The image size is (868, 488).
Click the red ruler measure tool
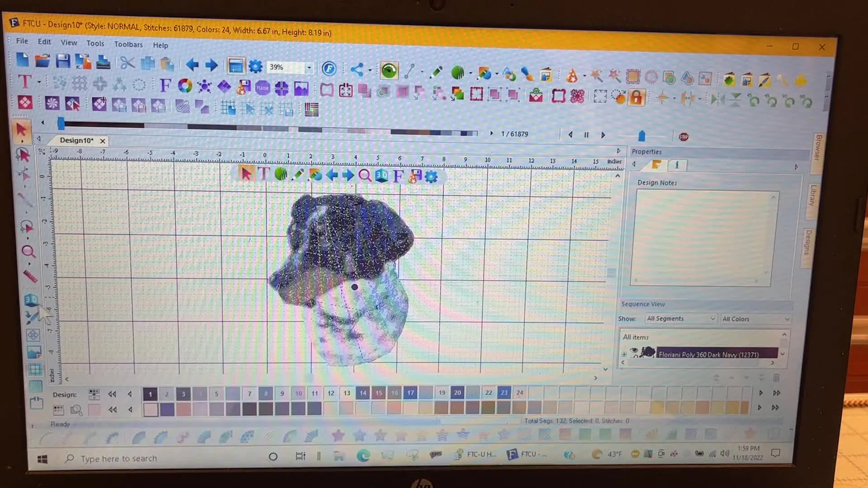tap(30, 277)
